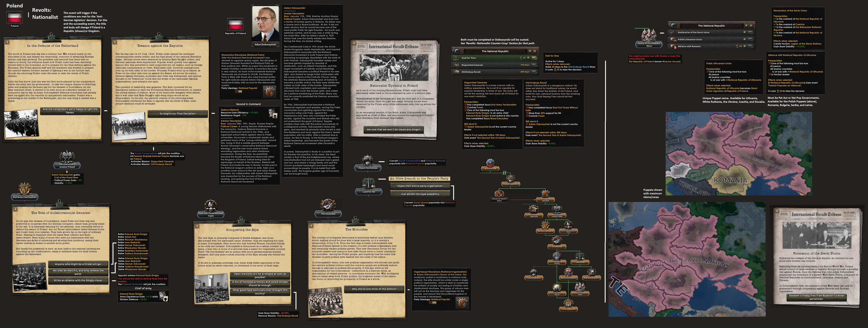868x328 pixels.
Task: Click 'So begins our final liberation!' button
Action: click(x=178, y=114)
